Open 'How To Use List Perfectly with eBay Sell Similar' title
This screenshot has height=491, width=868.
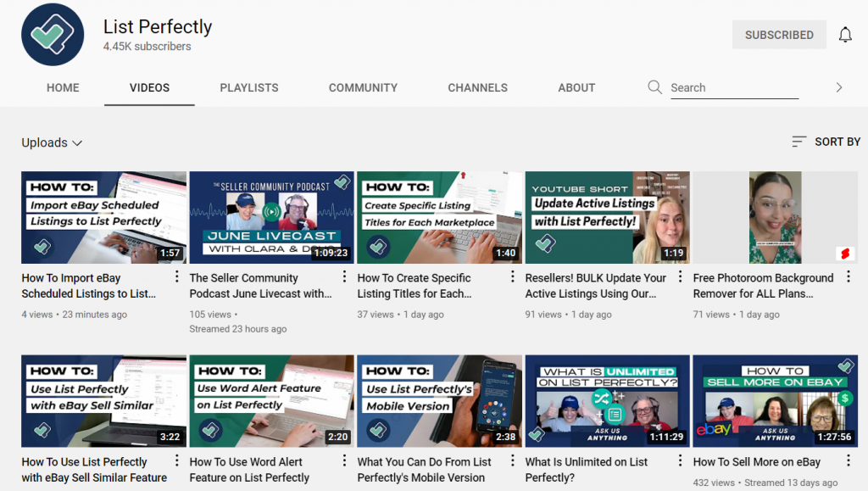click(94, 470)
